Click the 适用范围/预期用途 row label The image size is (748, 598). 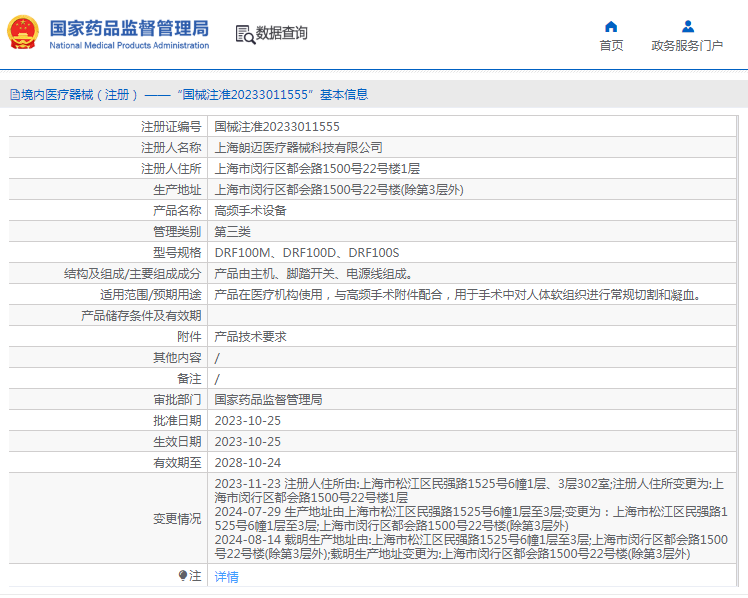[150, 294]
